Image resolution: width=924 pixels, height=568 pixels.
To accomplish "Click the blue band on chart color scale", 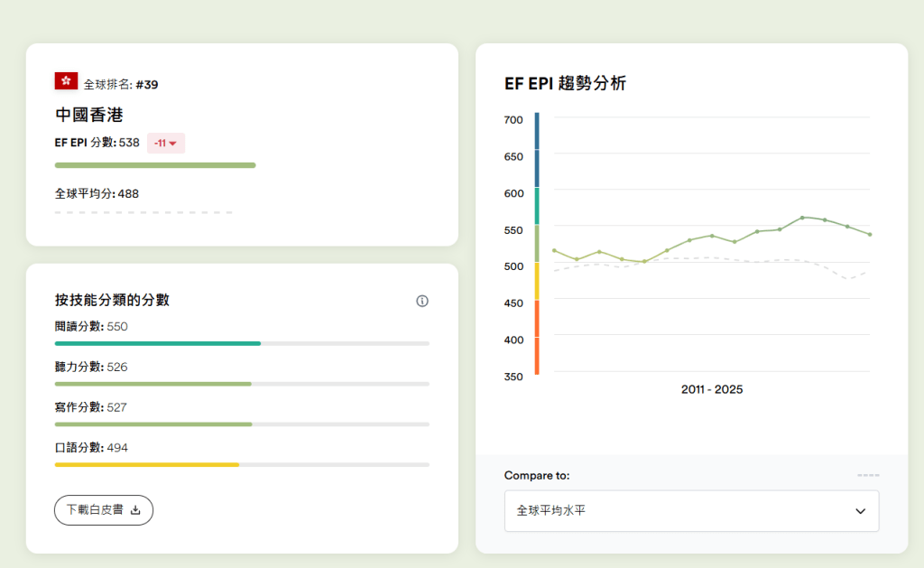I will click(537, 149).
